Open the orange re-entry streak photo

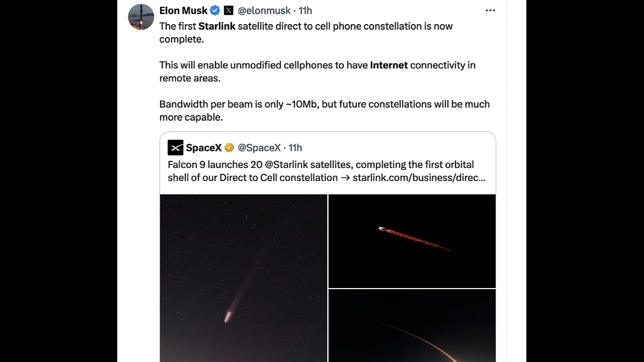click(412, 241)
